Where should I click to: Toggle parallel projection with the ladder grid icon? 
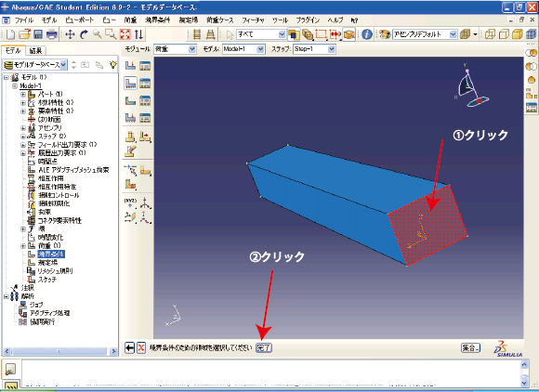pyautogui.click(x=197, y=34)
